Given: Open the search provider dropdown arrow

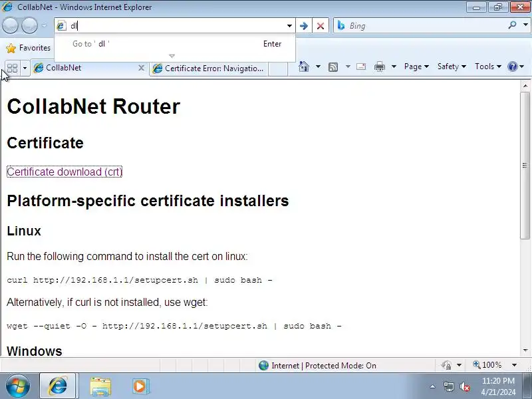Looking at the screenshot, I should click(525, 25).
